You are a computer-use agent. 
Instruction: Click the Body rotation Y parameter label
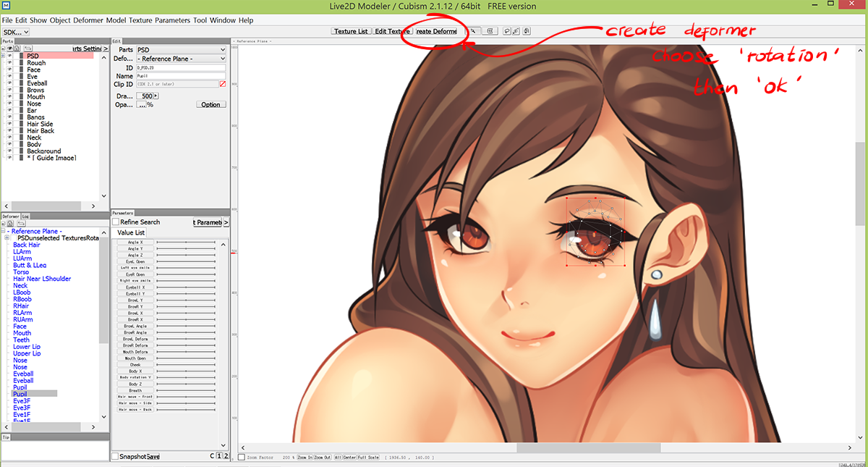tap(135, 377)
